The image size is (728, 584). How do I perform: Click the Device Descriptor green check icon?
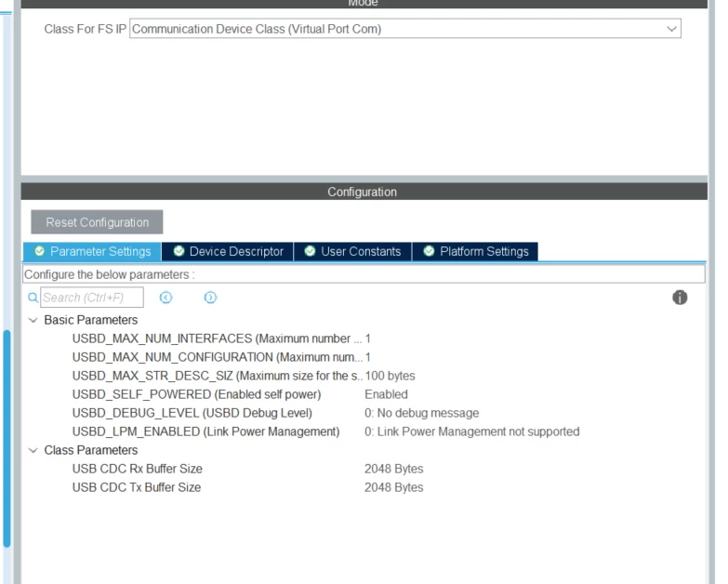(179, 251)
